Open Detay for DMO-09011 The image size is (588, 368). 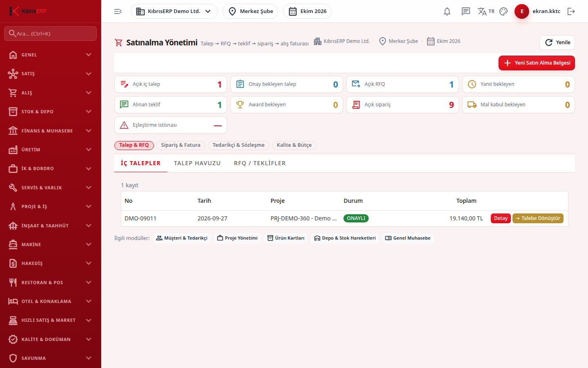click(x=501, y=218)
